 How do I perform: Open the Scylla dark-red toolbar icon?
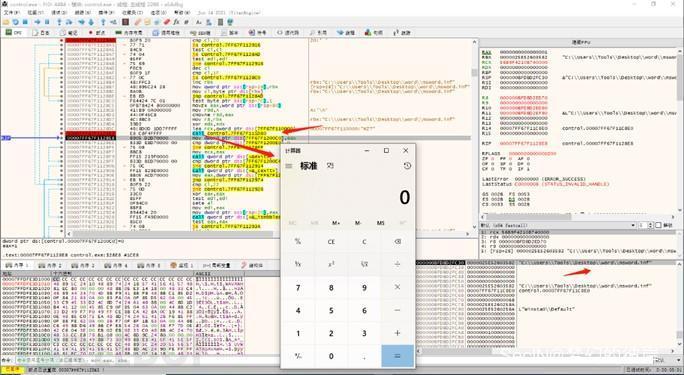click(x=126, y=22)
